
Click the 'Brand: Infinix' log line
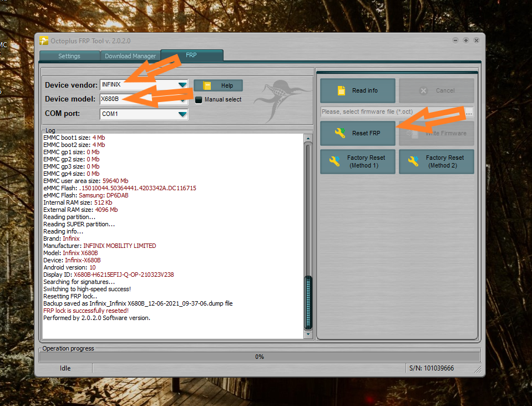click(62, 239)
